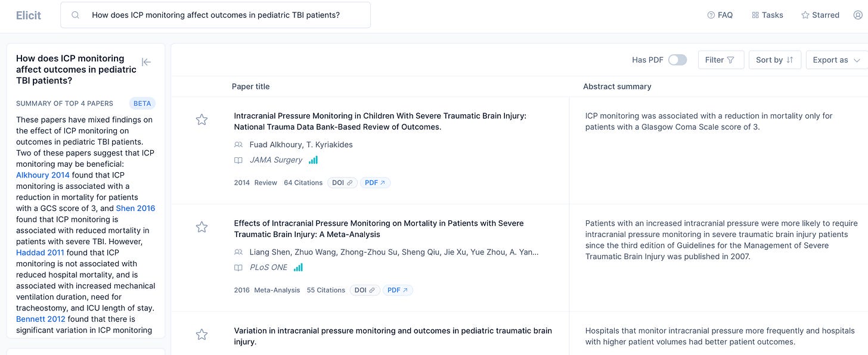This screenshot has height=355, width=868.
Task: Star the Shen meta-analysis paper
Action: pyautogui.click(x=201, y=227)
